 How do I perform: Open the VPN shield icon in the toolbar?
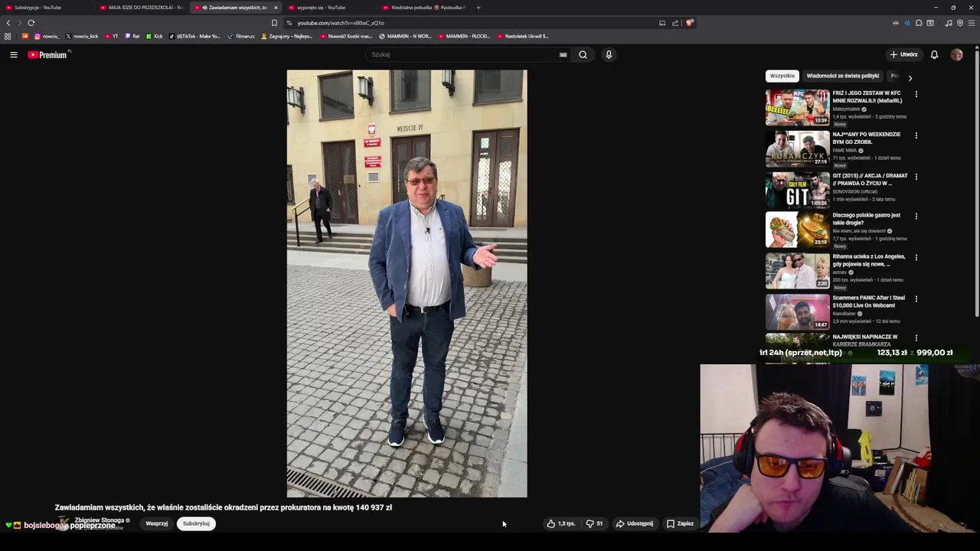pos(960,23)
